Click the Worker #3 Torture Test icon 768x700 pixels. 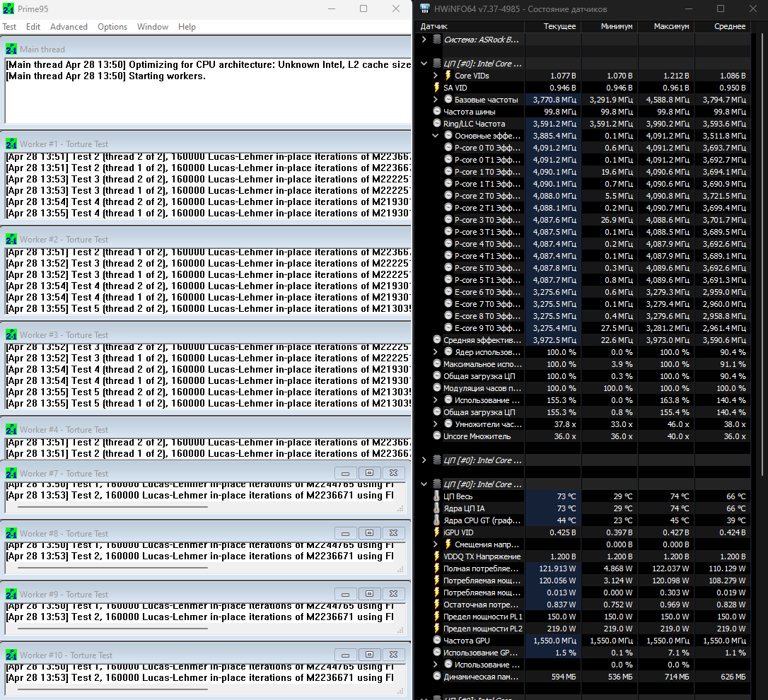[x=11, y=335]
